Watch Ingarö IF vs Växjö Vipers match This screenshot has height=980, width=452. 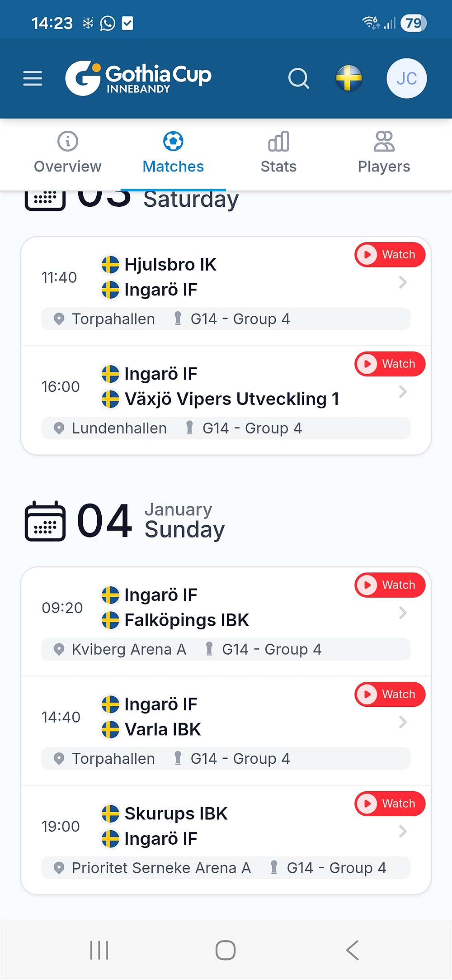coord(390,364)
